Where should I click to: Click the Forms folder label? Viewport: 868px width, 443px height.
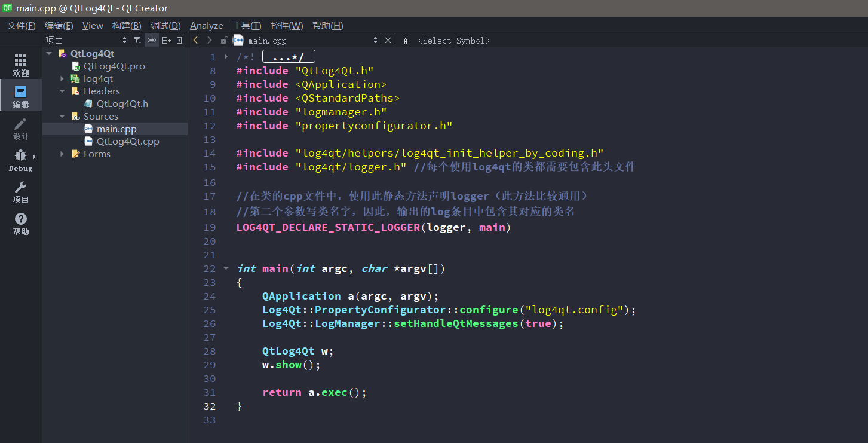tap(97, 154)
